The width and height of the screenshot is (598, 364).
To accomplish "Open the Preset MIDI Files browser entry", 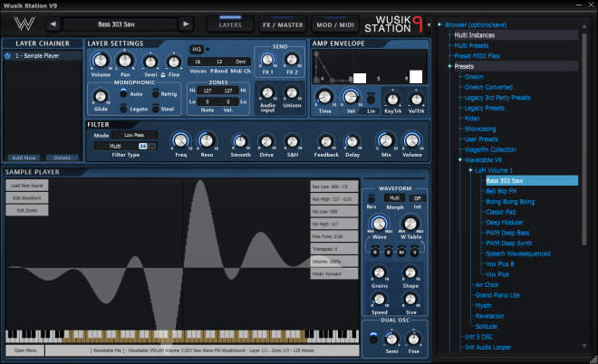I will pyautogui.click(x=477, y=55).
